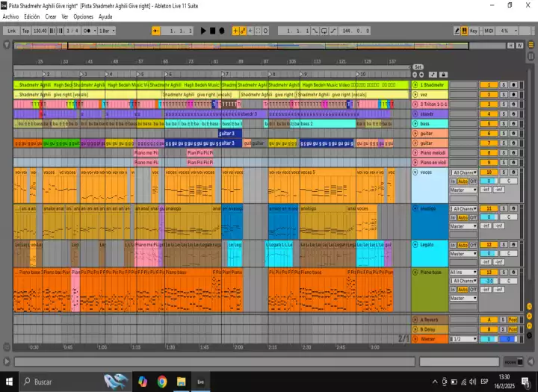Collapse the Legato track

415,244
